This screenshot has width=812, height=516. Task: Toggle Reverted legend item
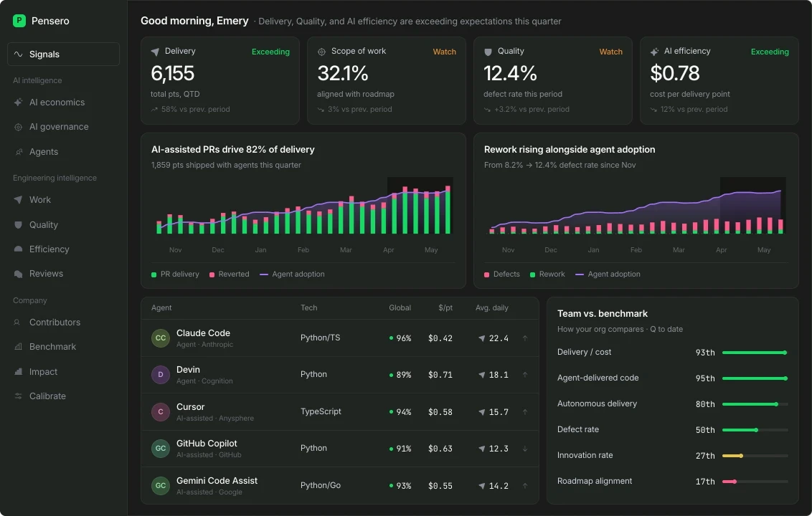point(229,274)
